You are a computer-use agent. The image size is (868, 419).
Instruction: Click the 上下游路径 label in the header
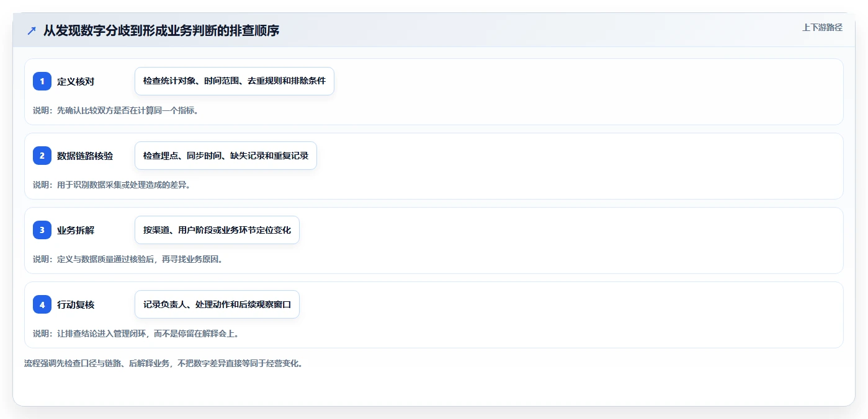pyautogui.click(x=822, y=27)
